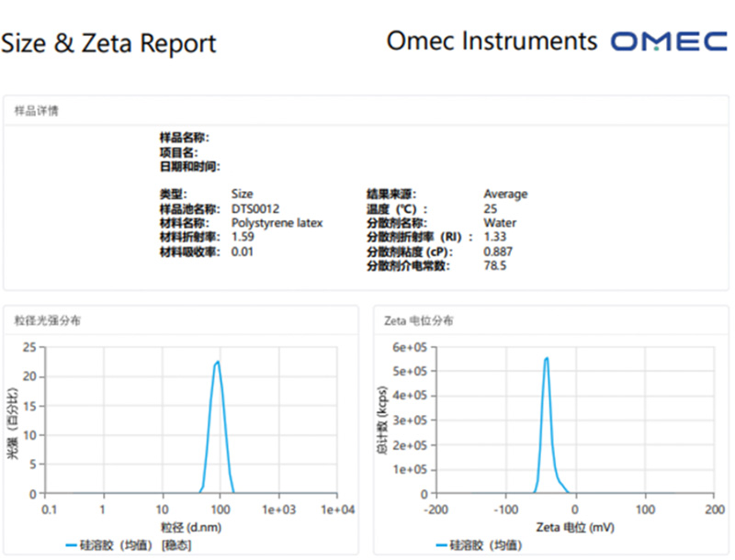
Task: Click the Water dispersant name value
Action: (500, 222)
